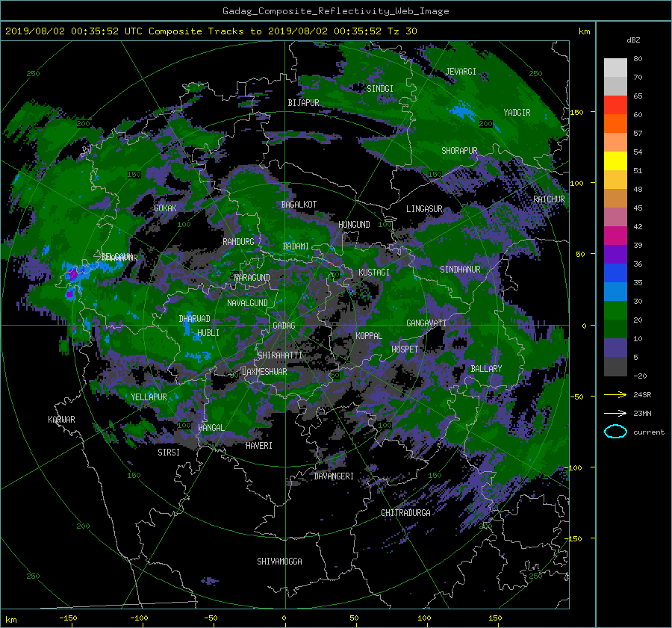Click the RAICHUR city label
The width and height of the screenshot is (672, 628).
pyautogui.click(x=549, y=199)
